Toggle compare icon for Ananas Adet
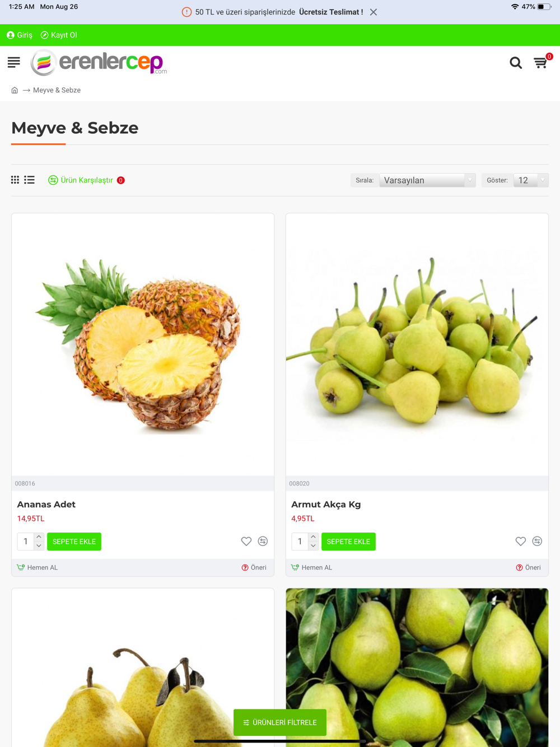 (263, 541)
